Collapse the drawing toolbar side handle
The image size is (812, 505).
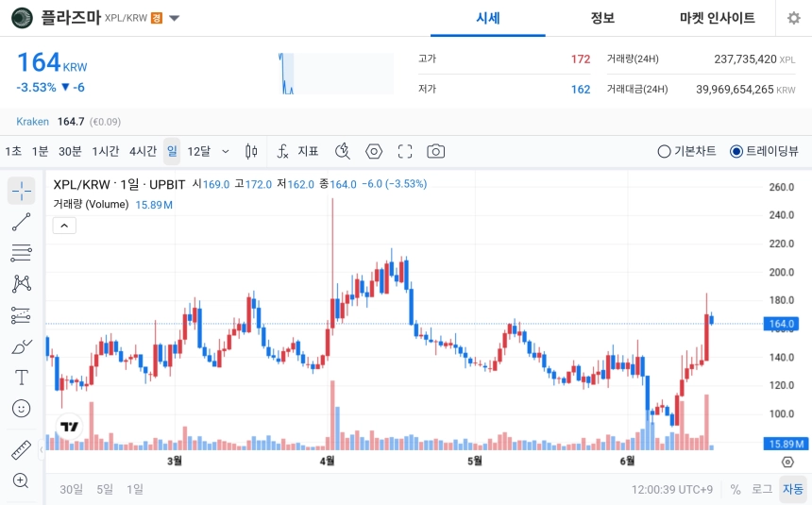42,449
